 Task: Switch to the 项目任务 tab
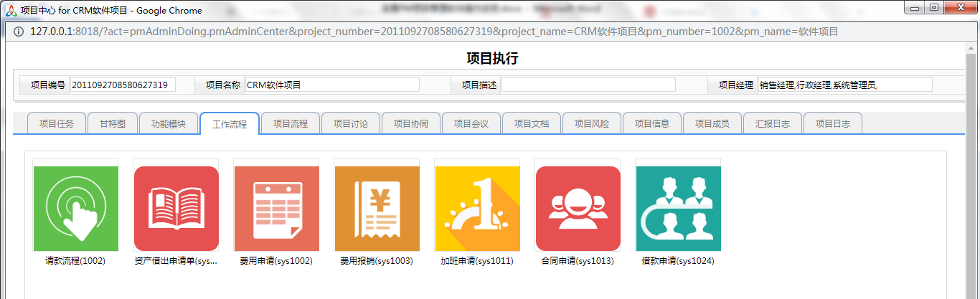(56, 123)
